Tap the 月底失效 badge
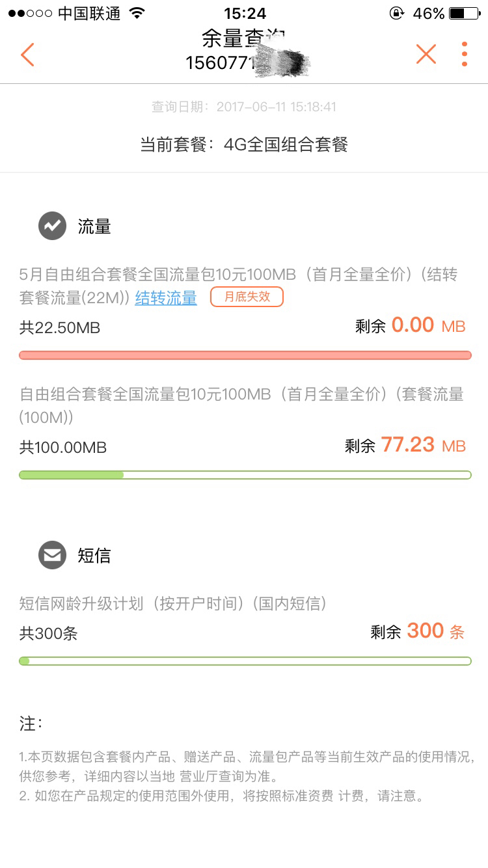This screenshot has height=868, width=488. [x=247, y=297]
